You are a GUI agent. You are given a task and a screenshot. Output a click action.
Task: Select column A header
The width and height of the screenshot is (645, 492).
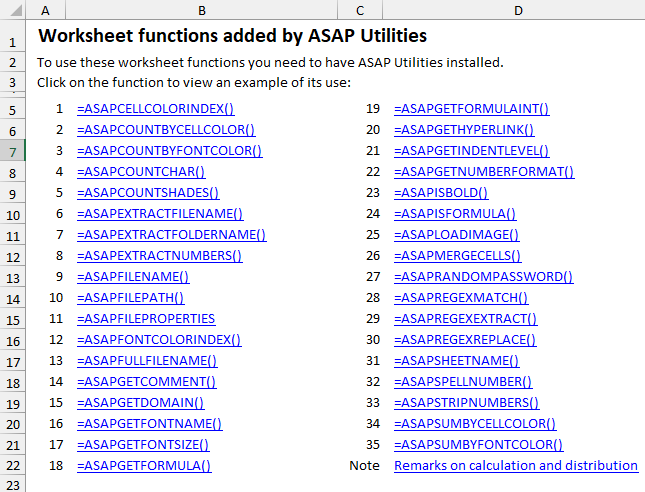(x=45, y=10)
